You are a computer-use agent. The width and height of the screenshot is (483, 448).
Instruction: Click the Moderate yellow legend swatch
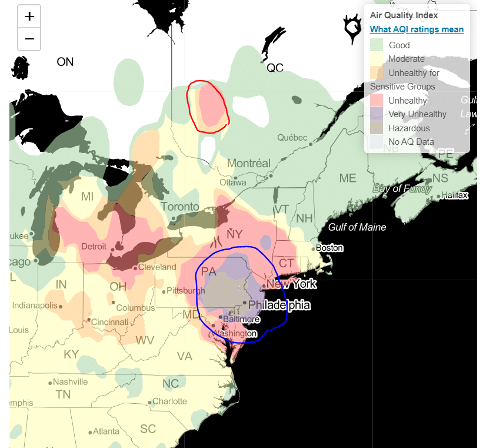[x=377, y=59]
